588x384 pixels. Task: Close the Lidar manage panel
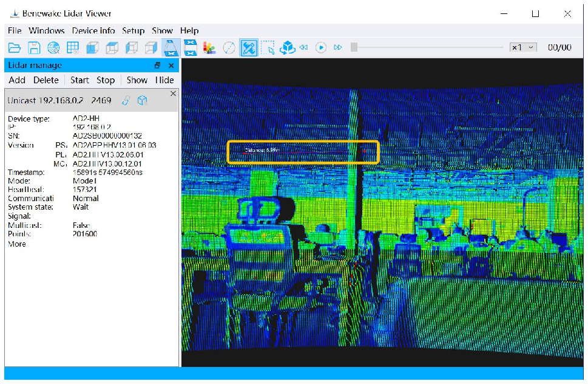[171, 65]
